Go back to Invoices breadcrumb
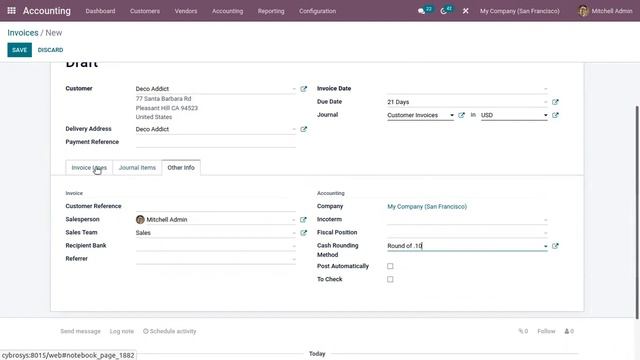This screenshot has height=360, width=640. [23, 33]
